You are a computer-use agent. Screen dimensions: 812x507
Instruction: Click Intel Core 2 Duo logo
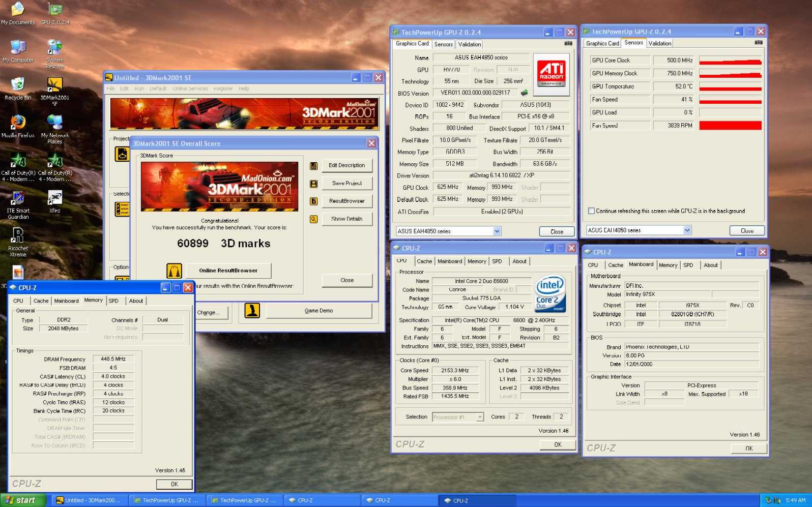tap(550, 294)
